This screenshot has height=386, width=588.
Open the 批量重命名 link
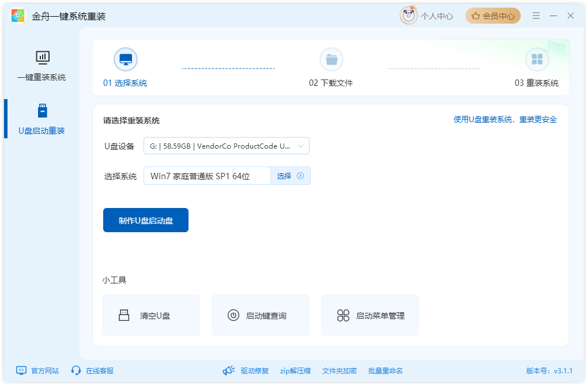tap(386, 370)
